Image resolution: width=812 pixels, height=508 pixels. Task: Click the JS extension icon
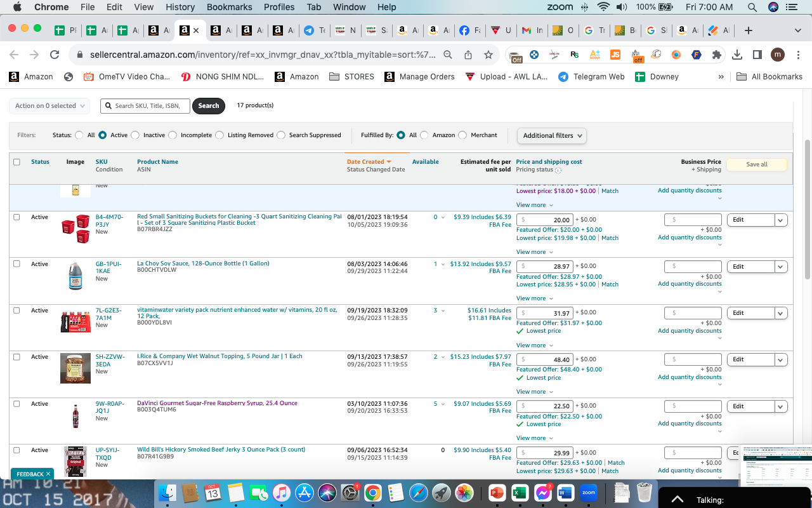(615, 55)
